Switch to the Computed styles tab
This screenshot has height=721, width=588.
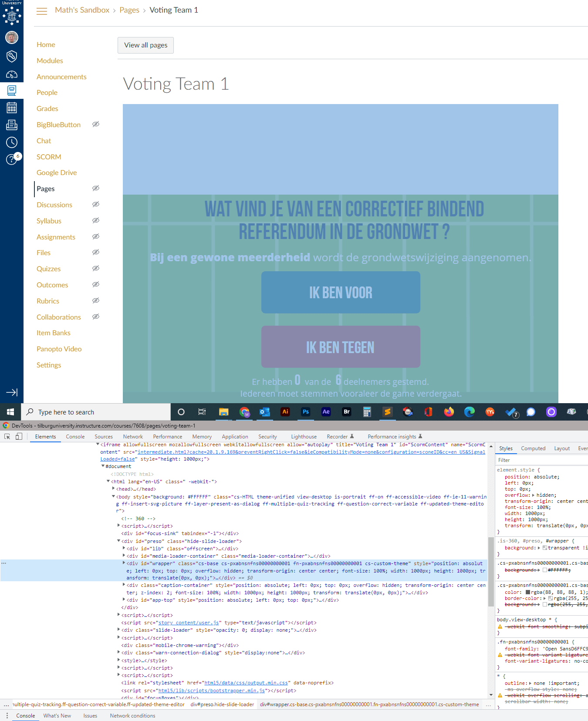click(533, 448)
